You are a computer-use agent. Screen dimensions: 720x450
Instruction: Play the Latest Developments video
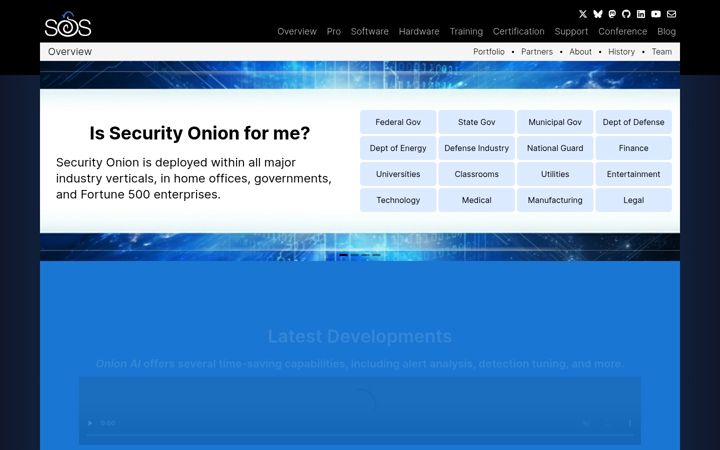click(90, 423)
